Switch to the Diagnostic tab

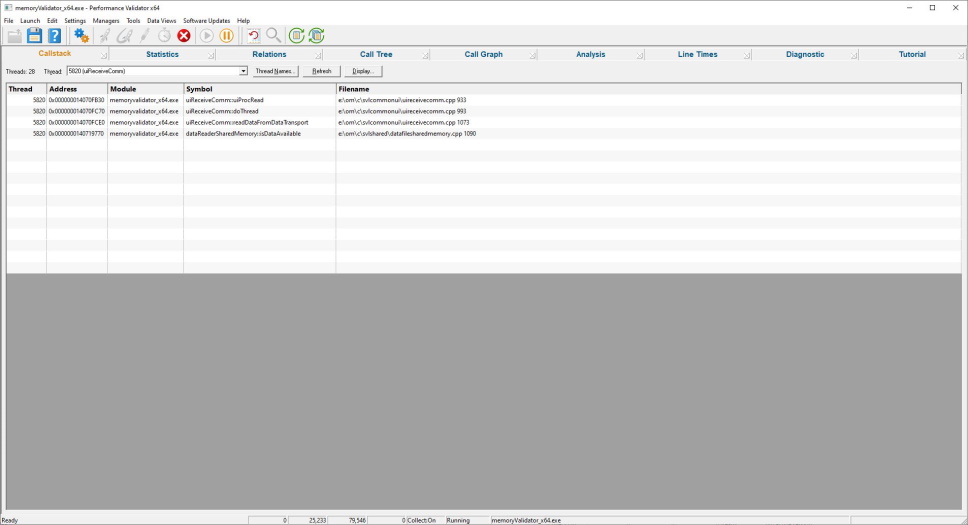click(804, 54)
